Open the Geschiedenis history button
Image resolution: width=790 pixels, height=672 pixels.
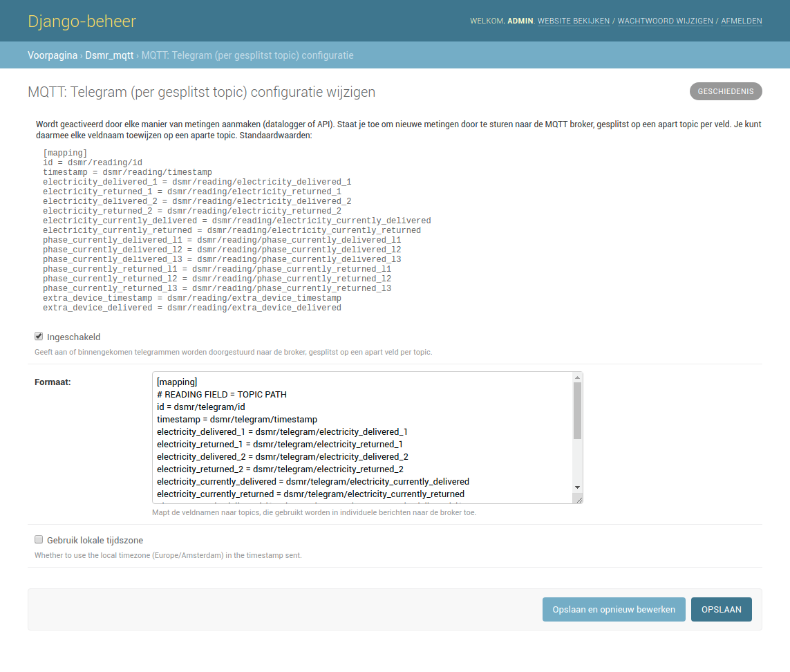pos(726,91)
